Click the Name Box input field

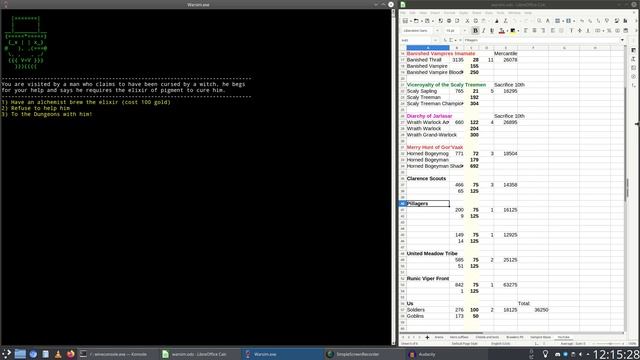pos(416,40)
